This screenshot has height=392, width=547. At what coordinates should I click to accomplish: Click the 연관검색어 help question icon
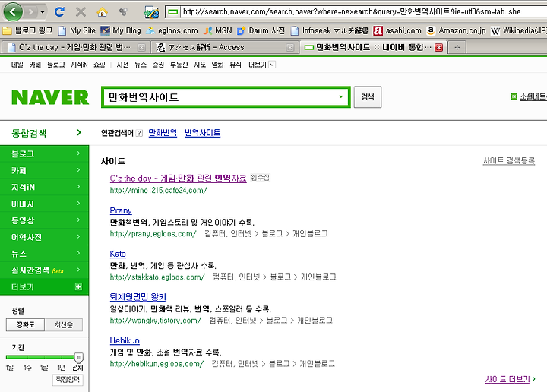139,133
